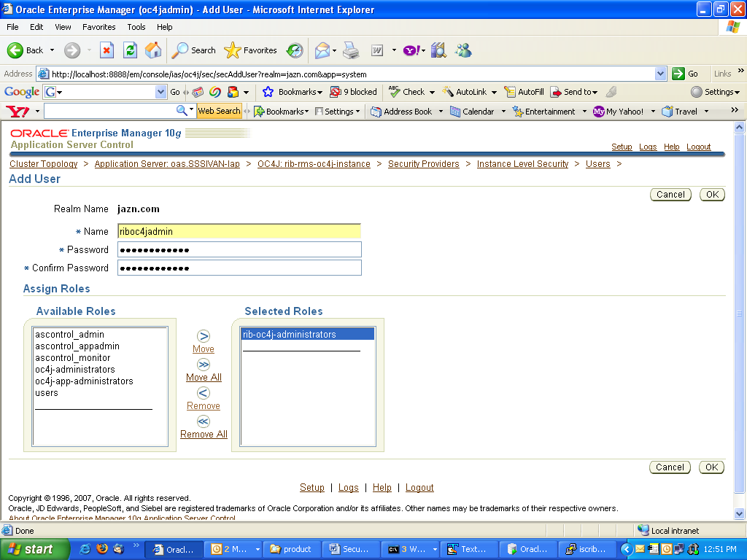Open the History clock icon

295,50
